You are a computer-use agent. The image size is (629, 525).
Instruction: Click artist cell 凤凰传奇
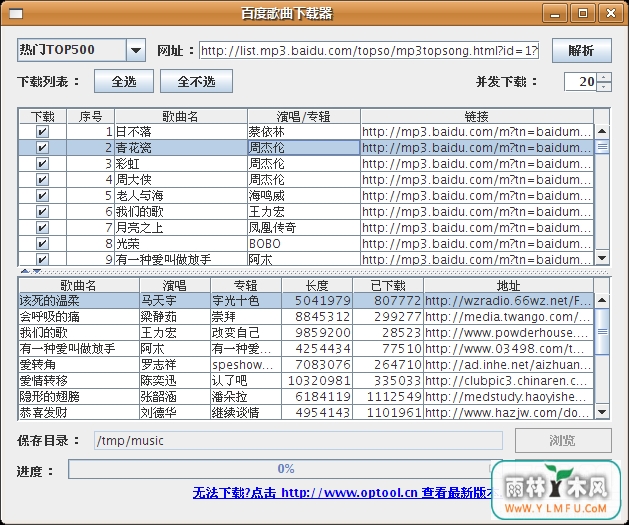304,228
